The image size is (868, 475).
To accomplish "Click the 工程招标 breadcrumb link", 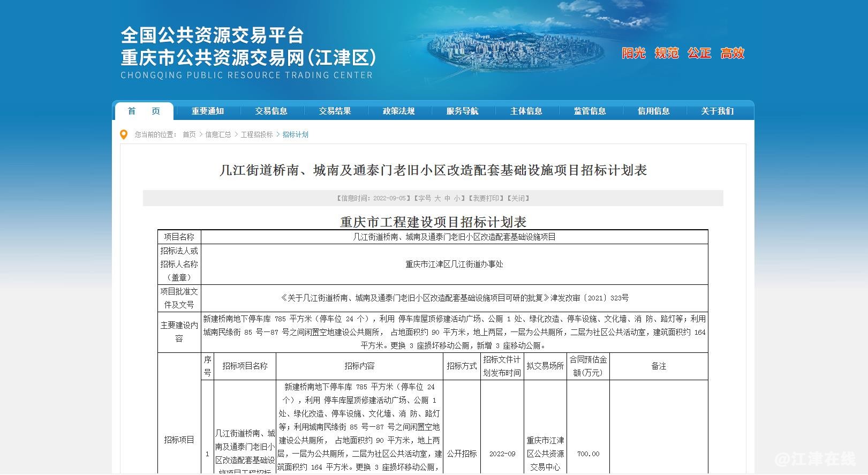I will point(256,134).
